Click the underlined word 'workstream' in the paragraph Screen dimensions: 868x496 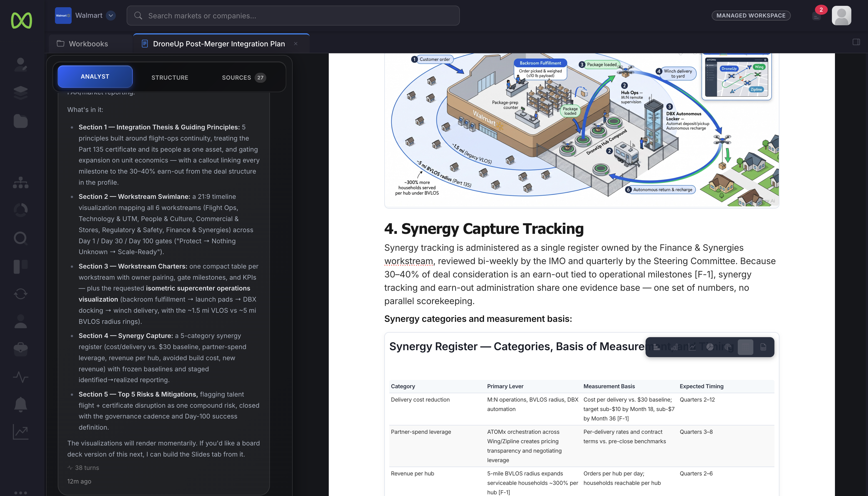[x=409, y=261]
